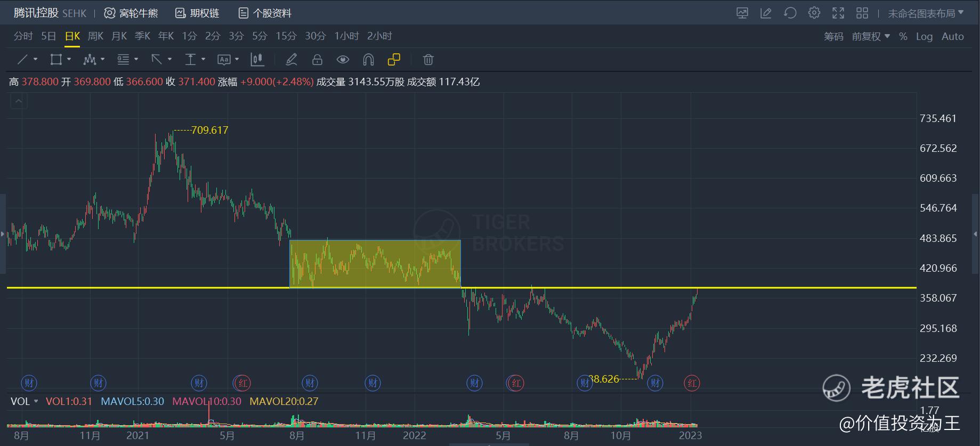Switch to the 5日 five-day tab

pyautogui.click(x=48, y=36)
